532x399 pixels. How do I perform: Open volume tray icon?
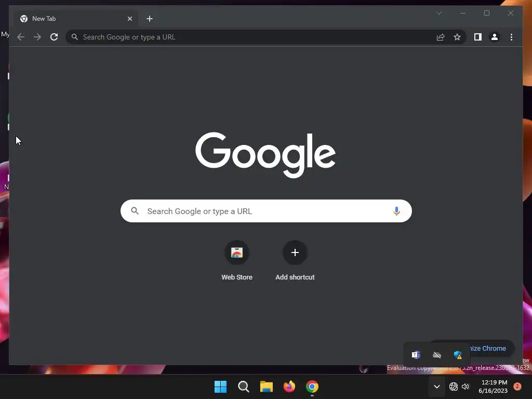coord(465,387)
